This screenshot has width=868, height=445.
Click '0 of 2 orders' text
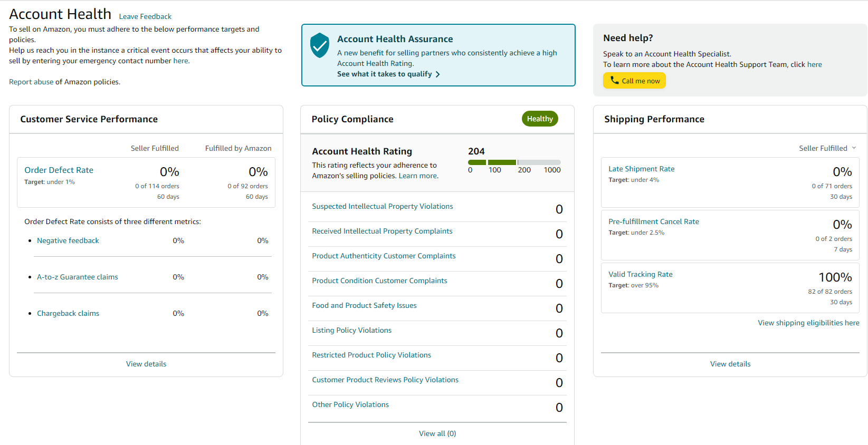point(834,239)
